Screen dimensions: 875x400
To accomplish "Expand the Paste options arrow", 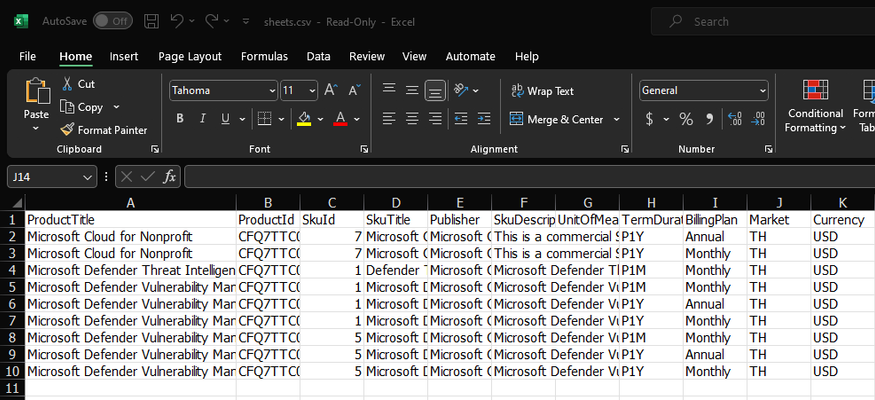I will [36, 129].
